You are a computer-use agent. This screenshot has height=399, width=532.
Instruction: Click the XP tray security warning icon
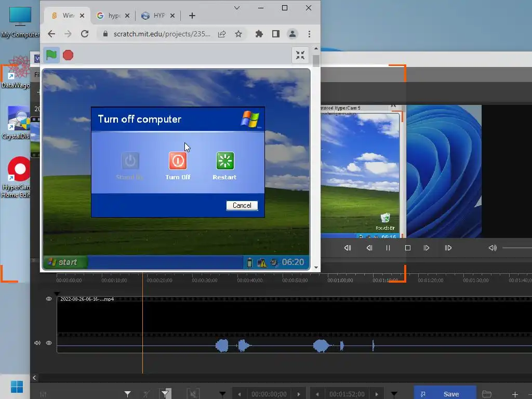point(262,262)
